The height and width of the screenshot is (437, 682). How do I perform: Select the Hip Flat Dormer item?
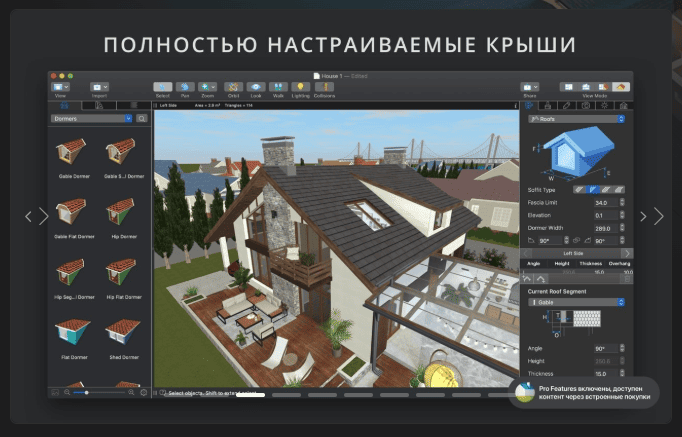[x=124, y=278]
